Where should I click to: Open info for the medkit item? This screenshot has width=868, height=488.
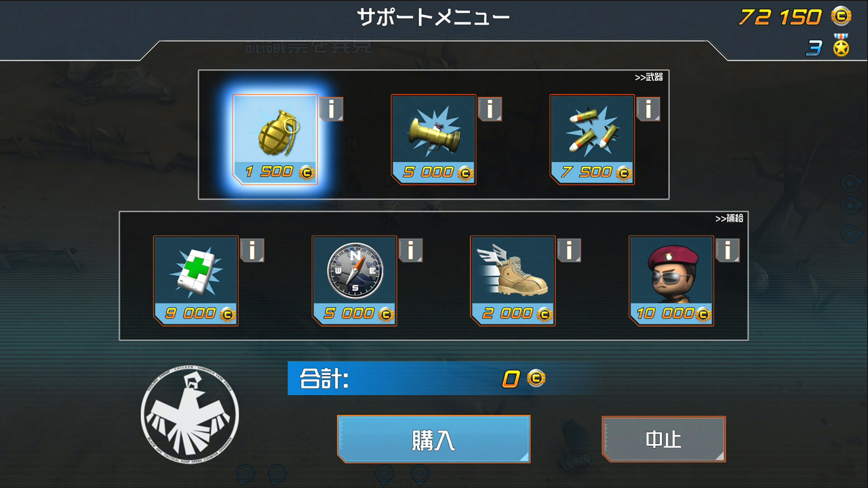point(252,250)
